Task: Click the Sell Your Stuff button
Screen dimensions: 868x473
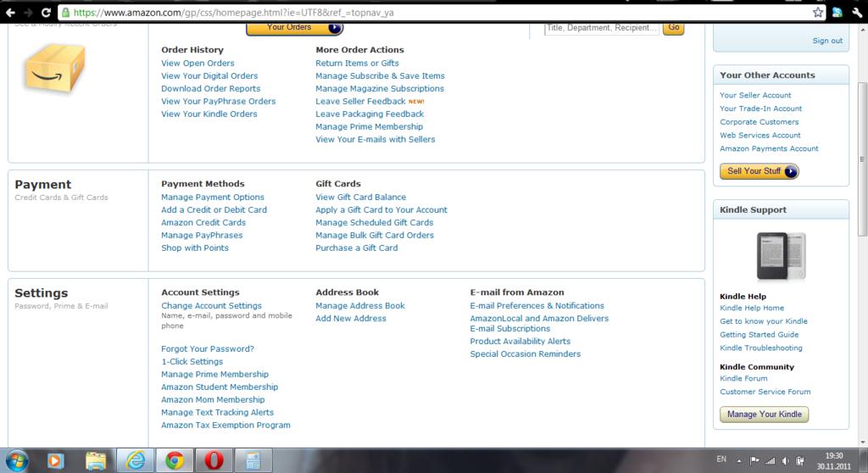Action: click(x=759, y=171)
